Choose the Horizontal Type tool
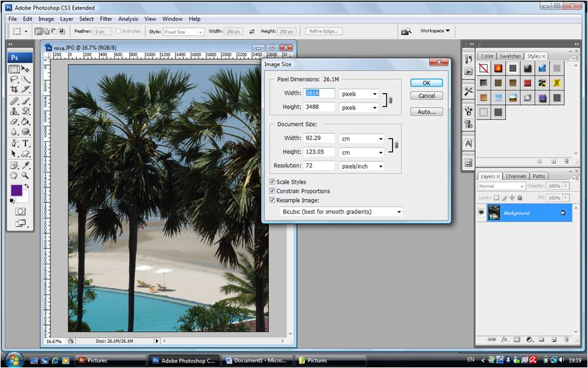588x368 pixels. point(26,143)
